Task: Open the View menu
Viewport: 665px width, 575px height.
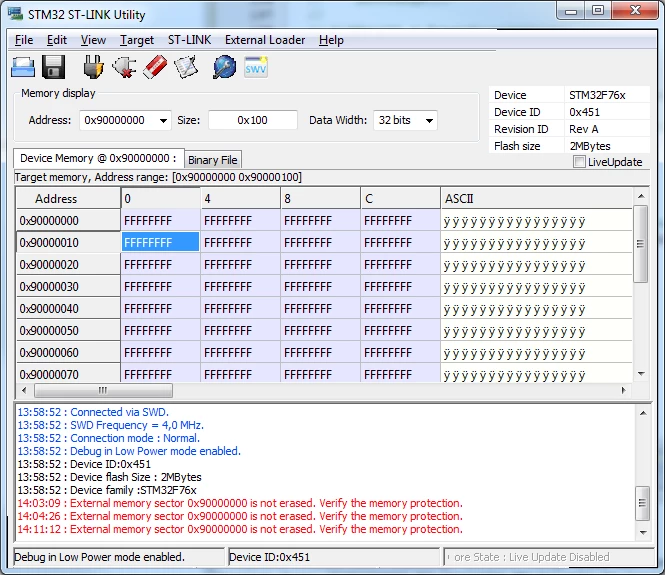Action: click(x=93, y=40)
